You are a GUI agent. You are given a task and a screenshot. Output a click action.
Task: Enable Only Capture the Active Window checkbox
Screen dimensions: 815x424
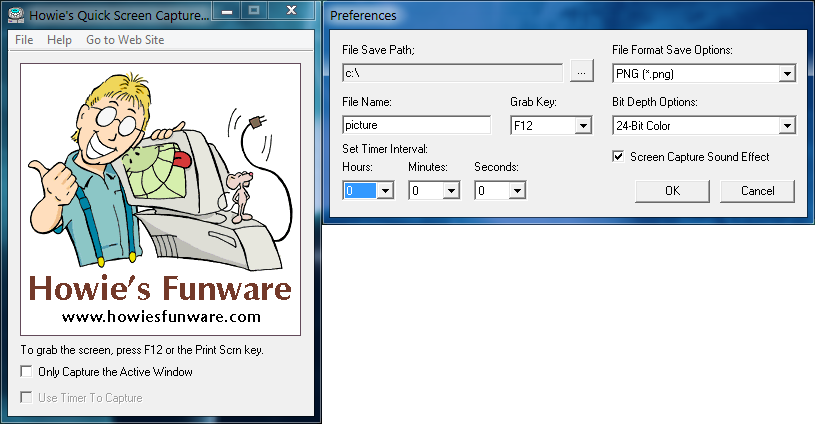click(x=26, y=371)
